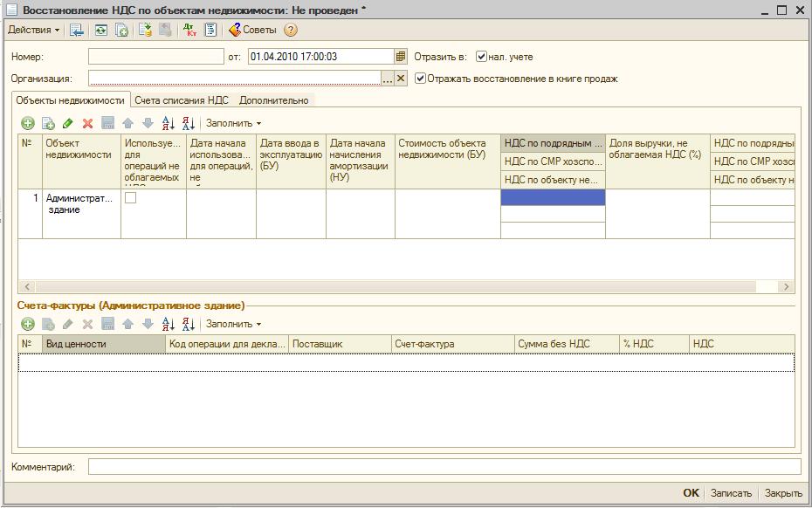Click the pencil edit row icon
The image size is (812, 508).
click(68, 123)
